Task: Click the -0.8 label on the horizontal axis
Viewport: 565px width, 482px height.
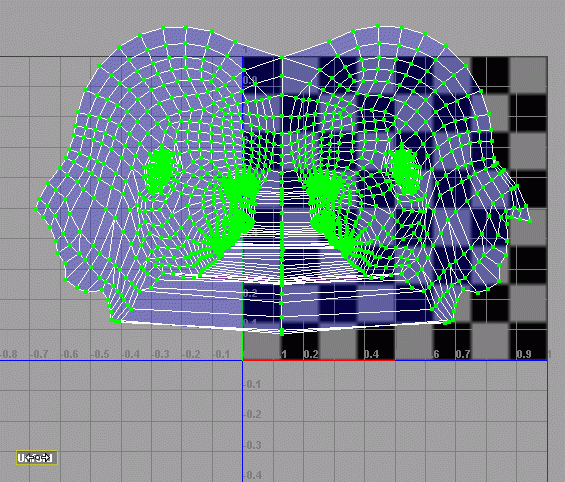Action: click(x=9, y=354)
